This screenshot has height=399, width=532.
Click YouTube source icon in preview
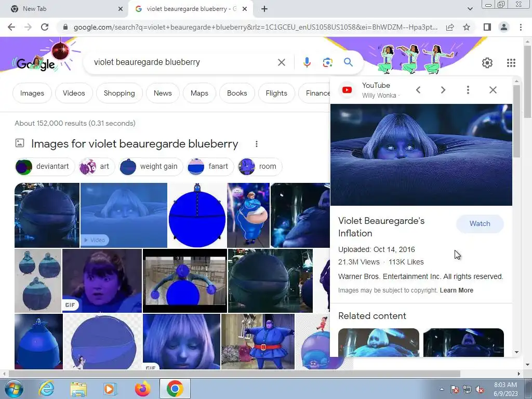(347, 90)
